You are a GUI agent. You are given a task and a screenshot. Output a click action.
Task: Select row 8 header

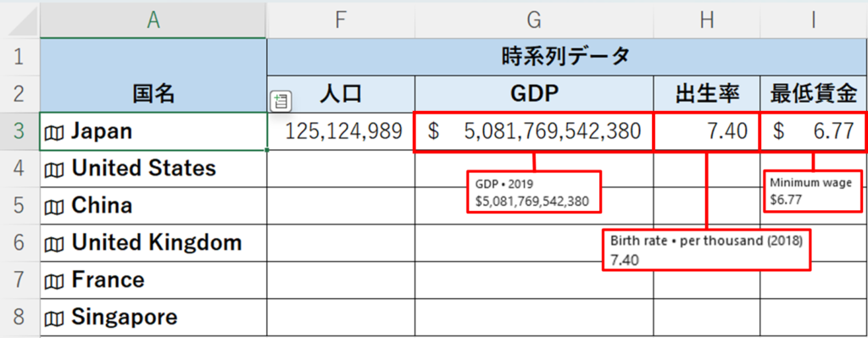(20, 318)
